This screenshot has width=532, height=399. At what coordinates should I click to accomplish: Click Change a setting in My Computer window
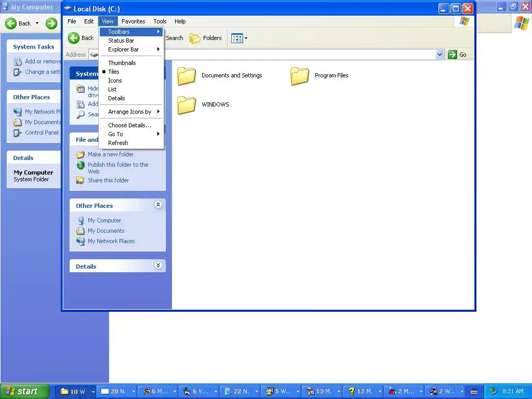(x=43, y=72)
